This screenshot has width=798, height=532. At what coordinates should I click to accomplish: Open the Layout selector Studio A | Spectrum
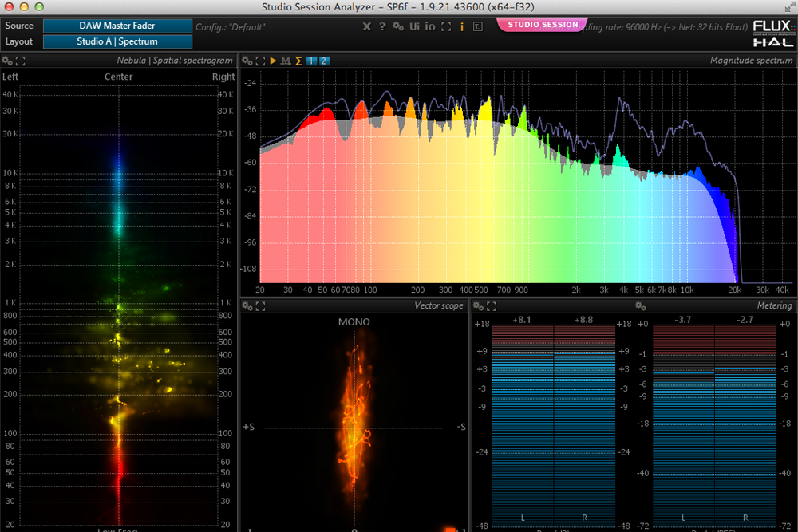pos(117,41)
